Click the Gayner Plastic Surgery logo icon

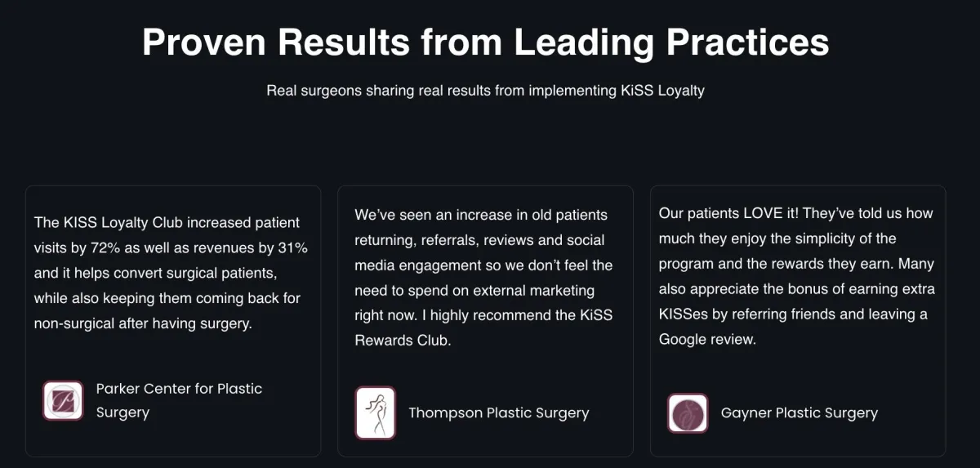688,413
